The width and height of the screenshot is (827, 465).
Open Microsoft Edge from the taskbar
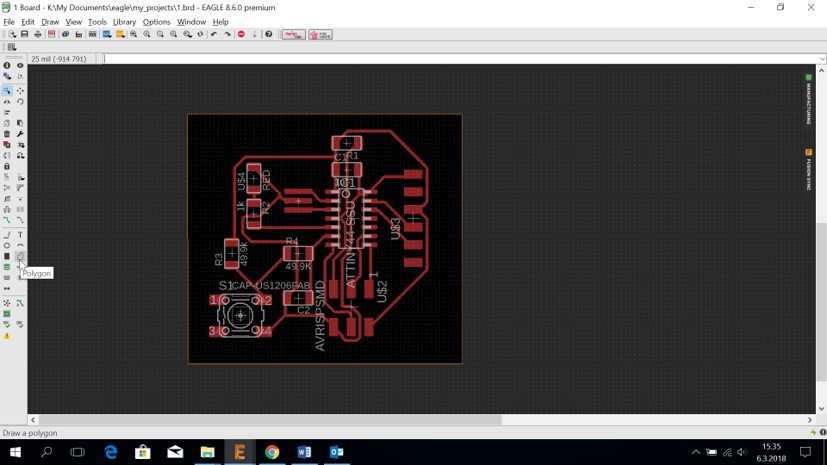point(110,452)
